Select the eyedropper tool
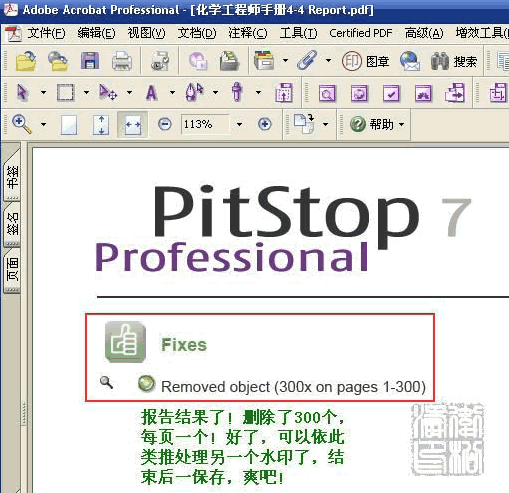Viewport: 509px width, 493px height. coord(237,92)
